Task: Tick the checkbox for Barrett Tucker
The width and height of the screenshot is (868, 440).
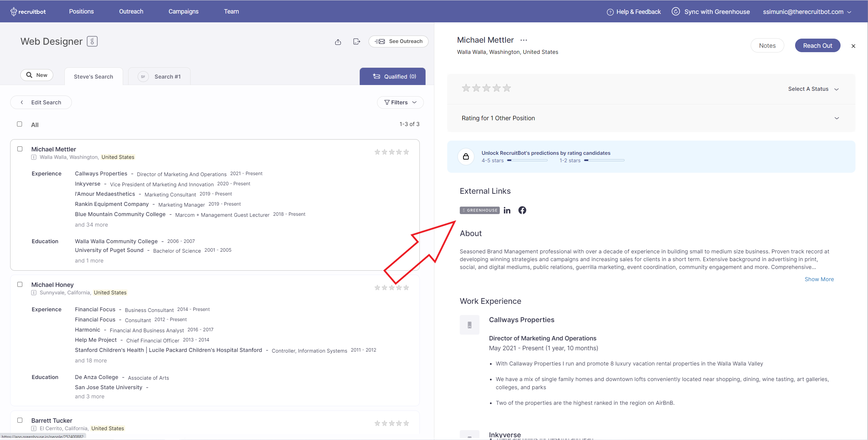Action: [20, 420]
